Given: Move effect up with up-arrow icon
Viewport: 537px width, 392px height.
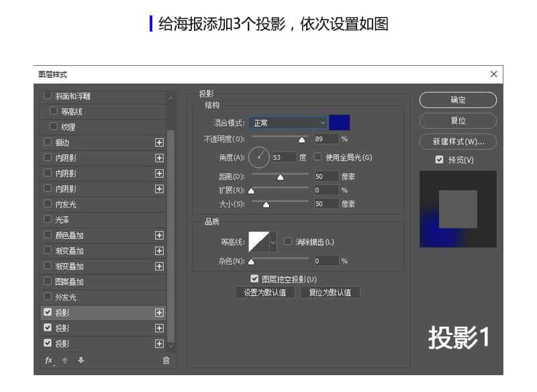Looking at the screenshot, I should (x=64, y=360).
